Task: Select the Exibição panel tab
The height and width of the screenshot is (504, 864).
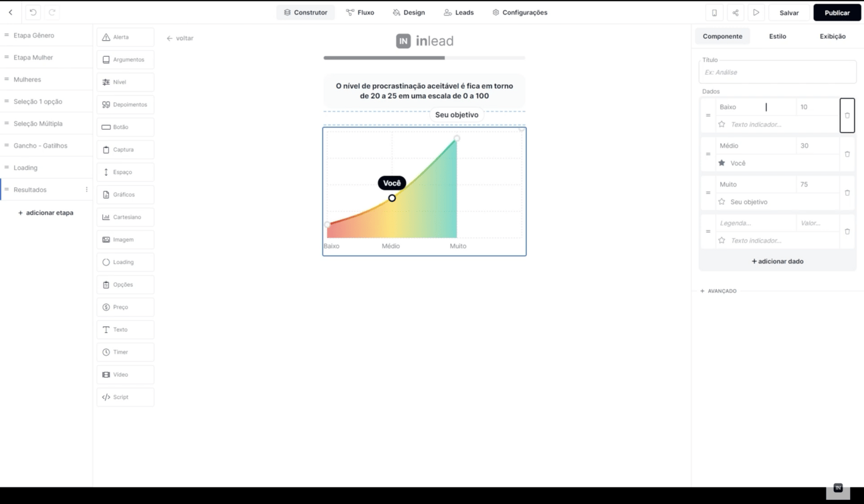Action: pyautogui.click(x=833, y=36)
